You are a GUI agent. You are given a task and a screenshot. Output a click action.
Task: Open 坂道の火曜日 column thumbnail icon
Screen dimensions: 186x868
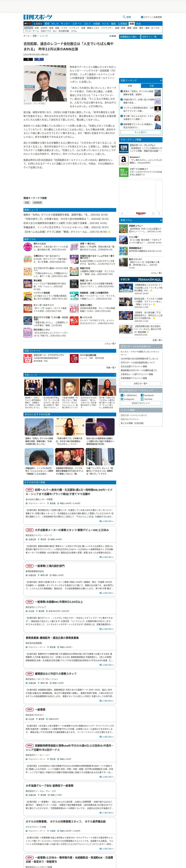point(74,308)
